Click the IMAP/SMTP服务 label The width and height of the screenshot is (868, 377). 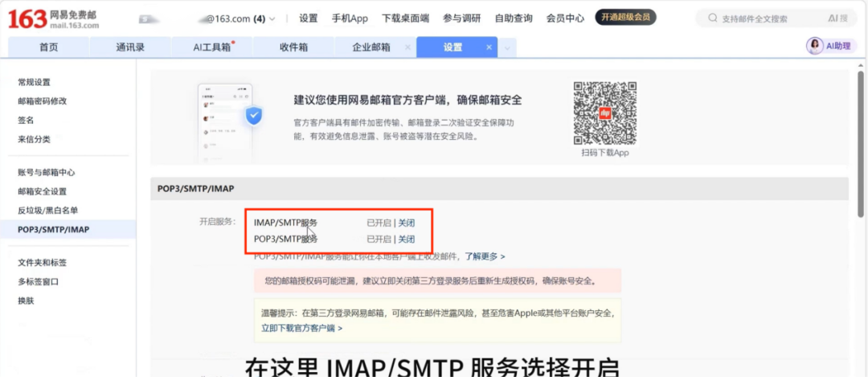[x=285, y=223]
